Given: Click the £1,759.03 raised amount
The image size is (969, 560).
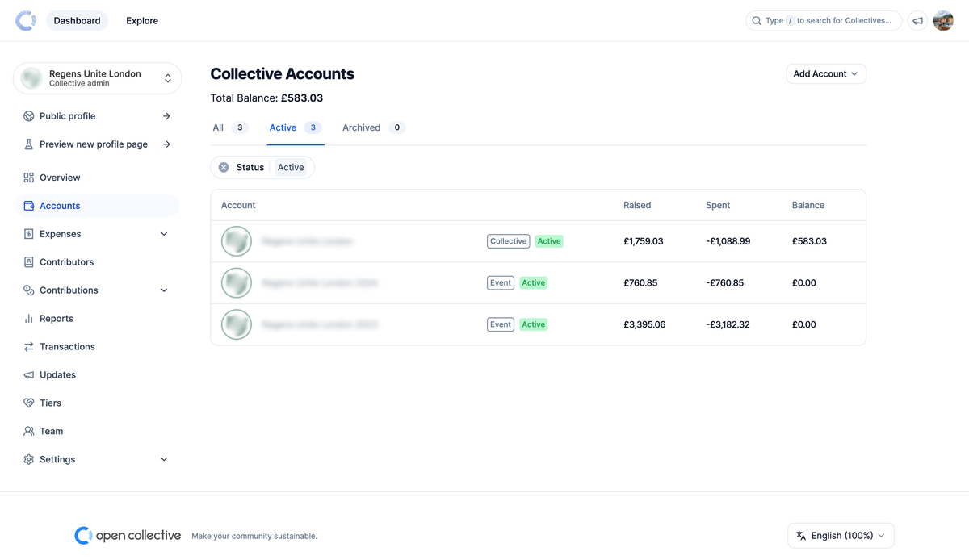Looking at the screenshot, I should [x=644, y=241].
